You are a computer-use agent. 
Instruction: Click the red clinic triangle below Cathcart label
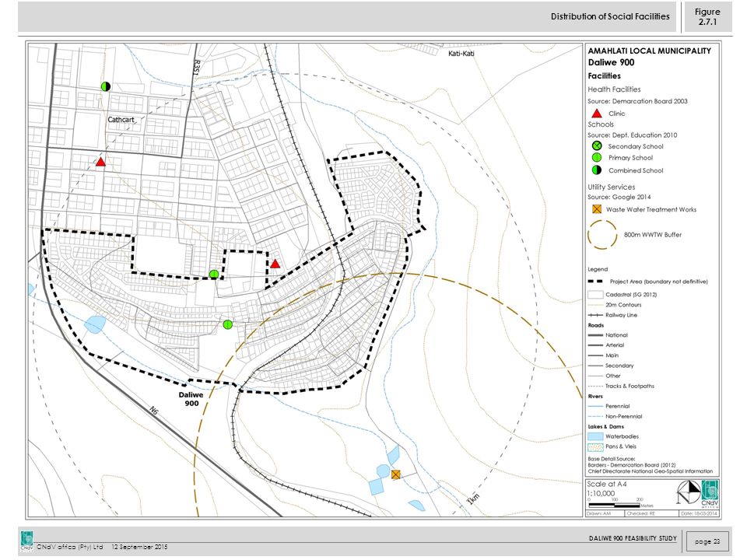pyautogui.click(x=100, y=162)
